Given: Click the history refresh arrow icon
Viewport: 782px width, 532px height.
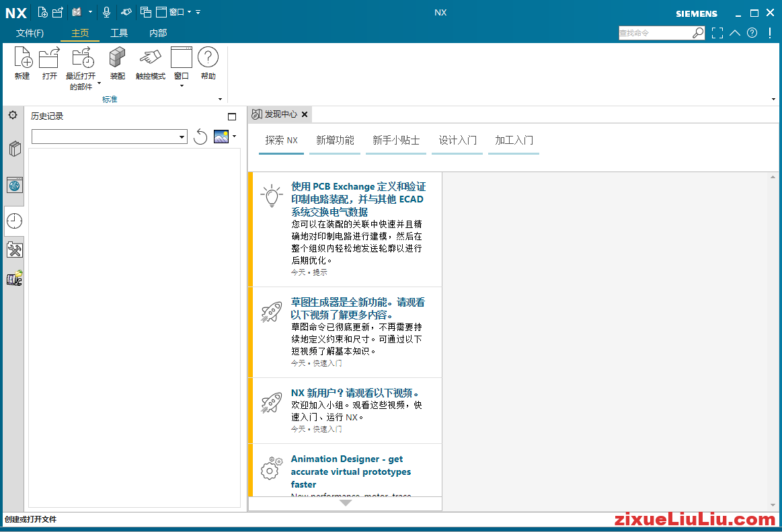Looking at the screenshot, I should (200, 137).
